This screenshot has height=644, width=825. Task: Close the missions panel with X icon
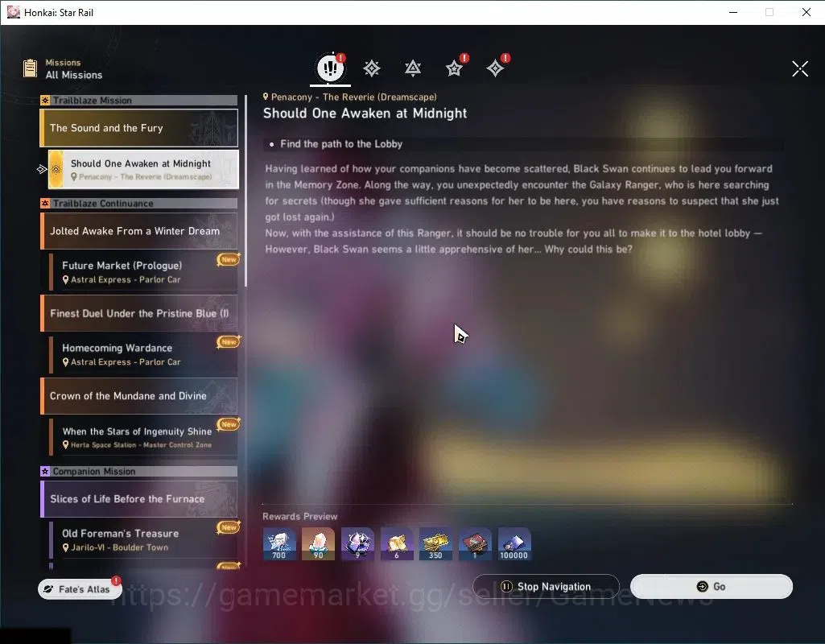800,68
